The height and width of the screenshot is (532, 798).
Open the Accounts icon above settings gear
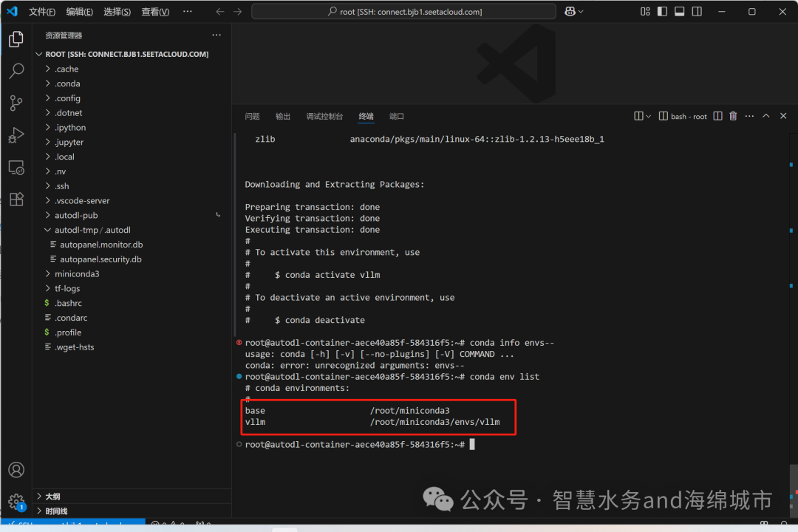pyautogui.click(x=16, y=469)
